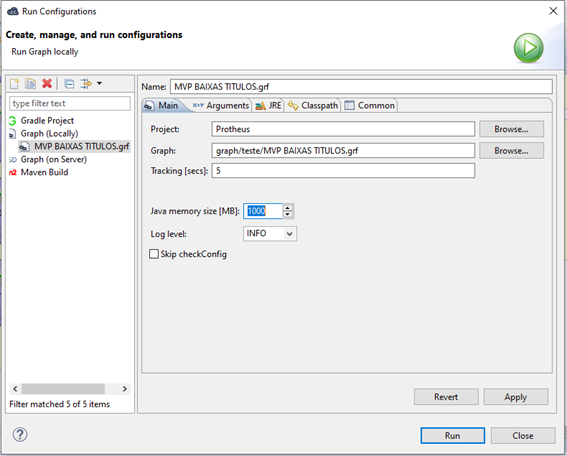Open the filter icon's dropdown arrow

click(x=99, y=84)
